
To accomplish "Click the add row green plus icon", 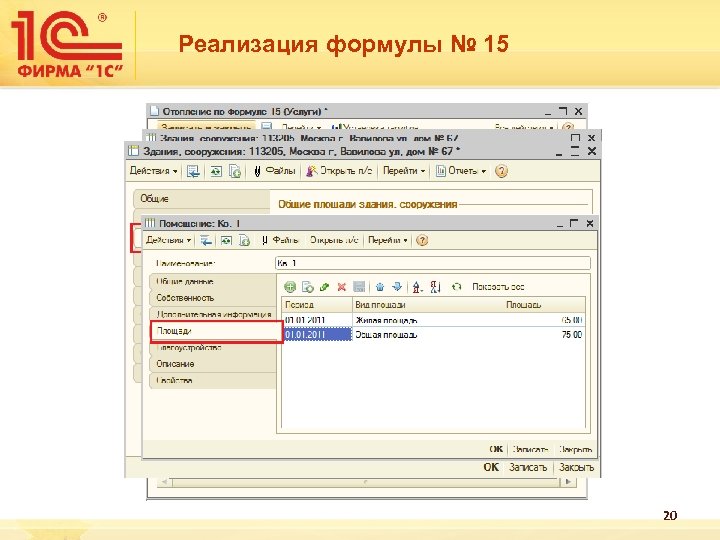I will pyautogui.click(x=290, y=287).
